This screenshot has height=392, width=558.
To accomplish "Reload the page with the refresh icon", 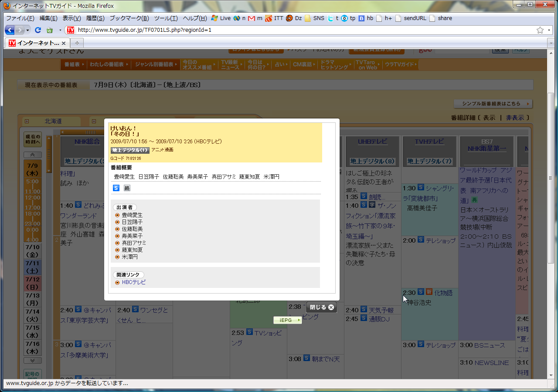I will 38,30.
